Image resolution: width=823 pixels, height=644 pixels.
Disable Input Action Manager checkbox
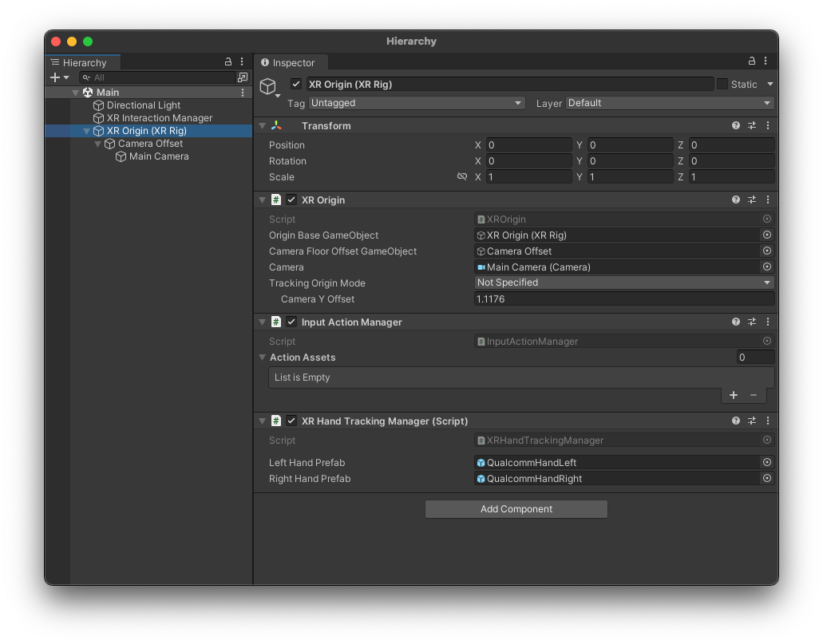click(291, 322)
